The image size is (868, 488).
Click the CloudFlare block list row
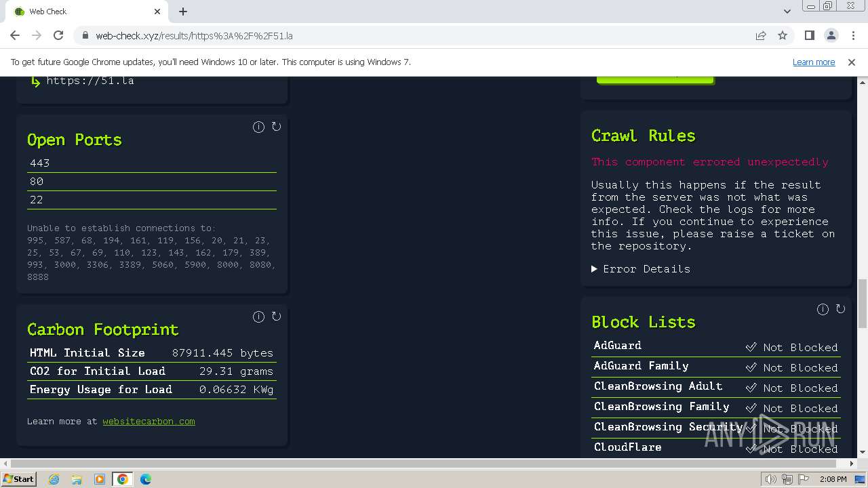click(x=716, y=448)
